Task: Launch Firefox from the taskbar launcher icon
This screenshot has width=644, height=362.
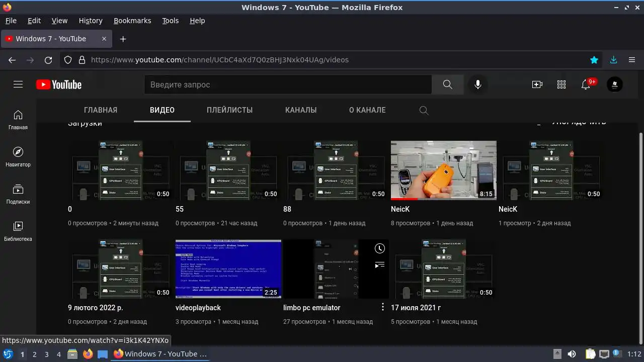Action: click(88, 354)
